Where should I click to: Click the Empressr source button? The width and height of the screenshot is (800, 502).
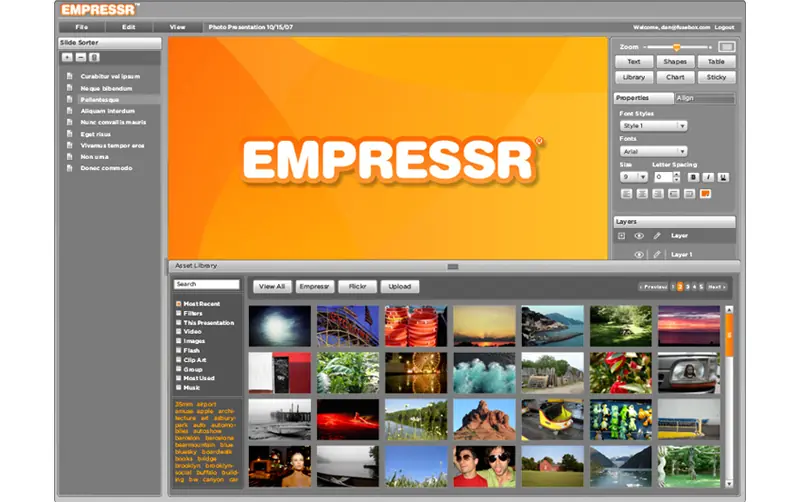coord(314,287)
